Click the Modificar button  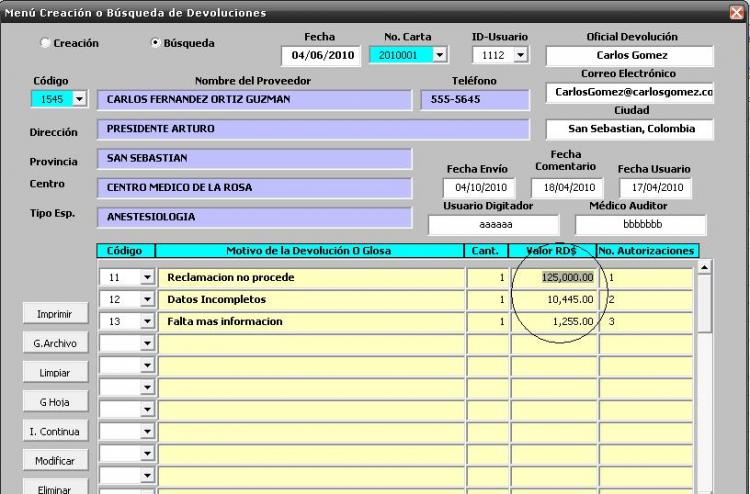pos(55,461)
